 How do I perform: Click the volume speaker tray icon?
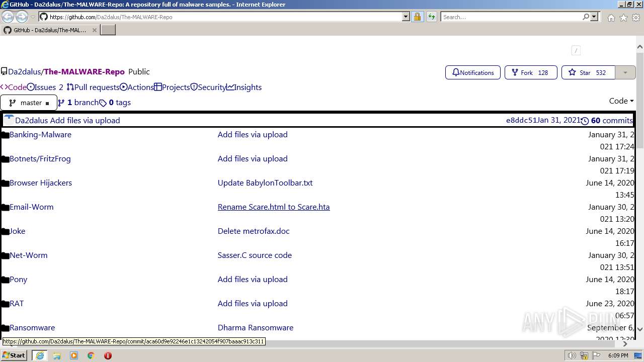point(572,355)
